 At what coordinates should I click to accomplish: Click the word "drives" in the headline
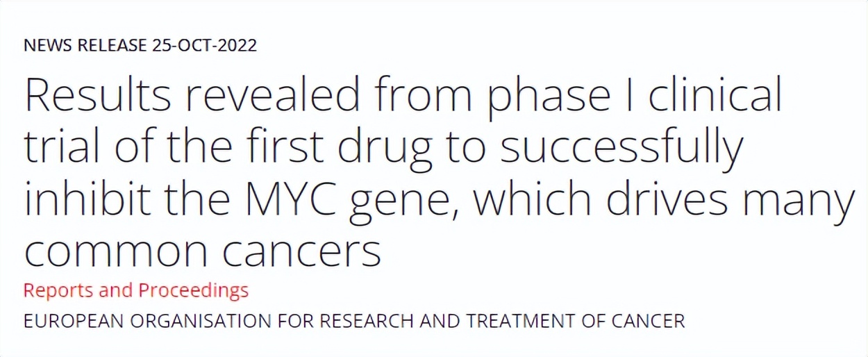coord(674,200)
